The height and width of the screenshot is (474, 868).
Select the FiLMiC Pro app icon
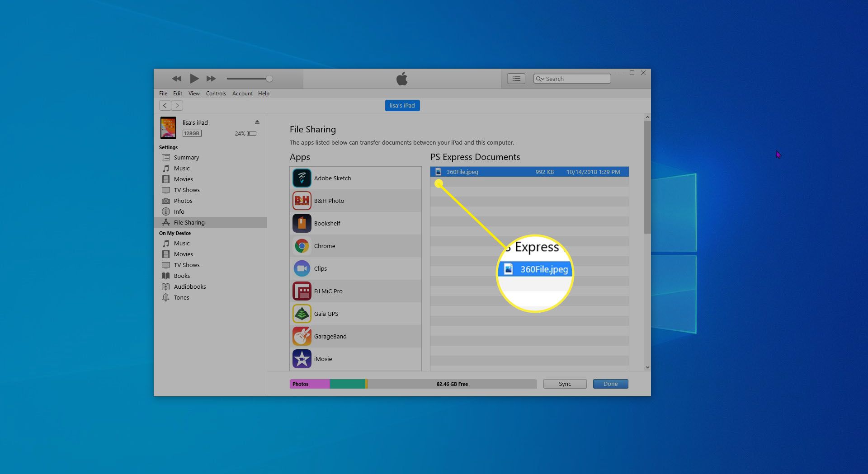click(x=302, y=291)
